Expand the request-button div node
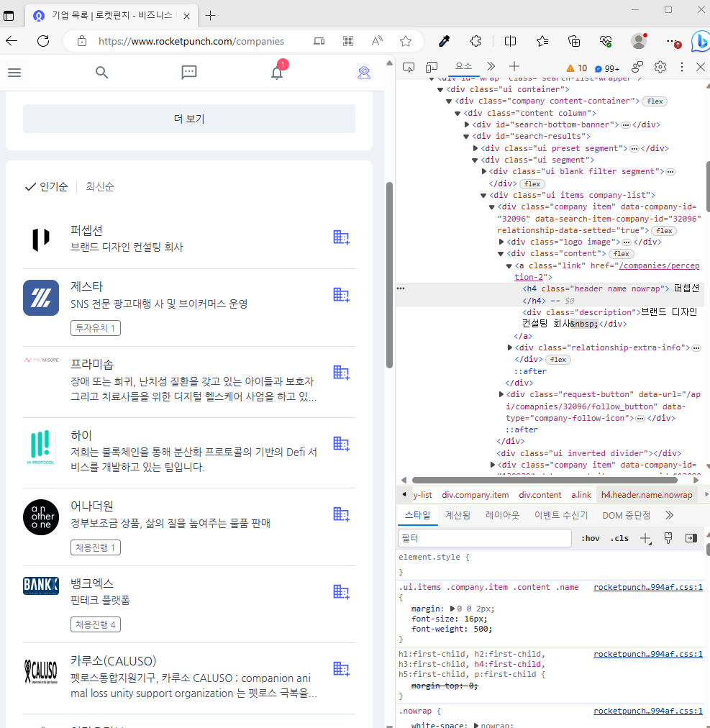The image size is (710, 728). (501, 395)
